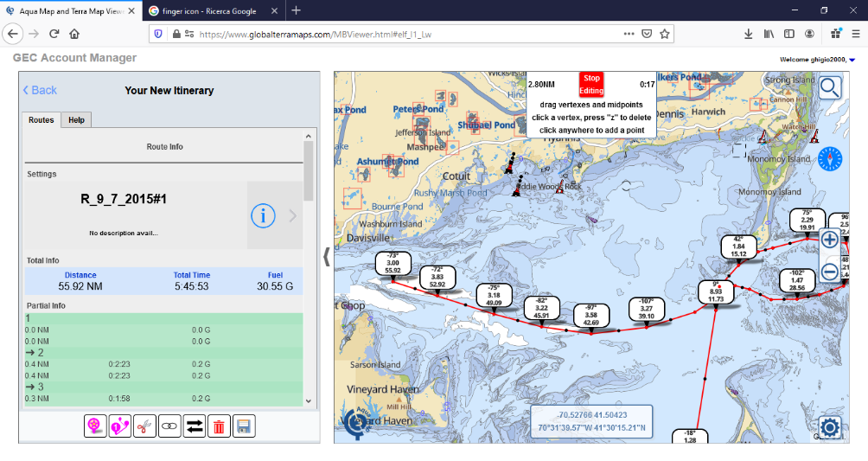The height and width of the screenshot is (461, 868).
Task: Open the page actions three-dots menu
Action: pos(629,34)
